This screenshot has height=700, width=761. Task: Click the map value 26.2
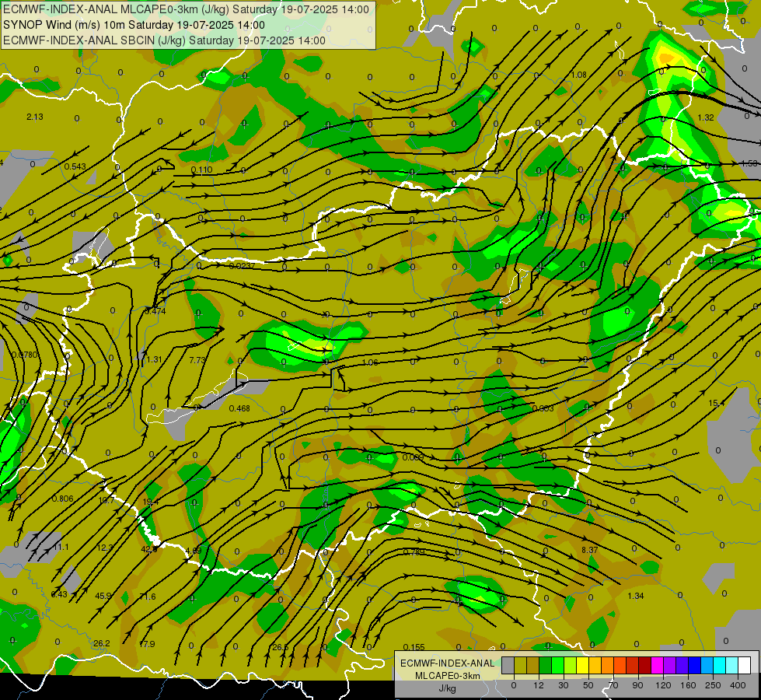pyautogui.click(x=101, y=643)
